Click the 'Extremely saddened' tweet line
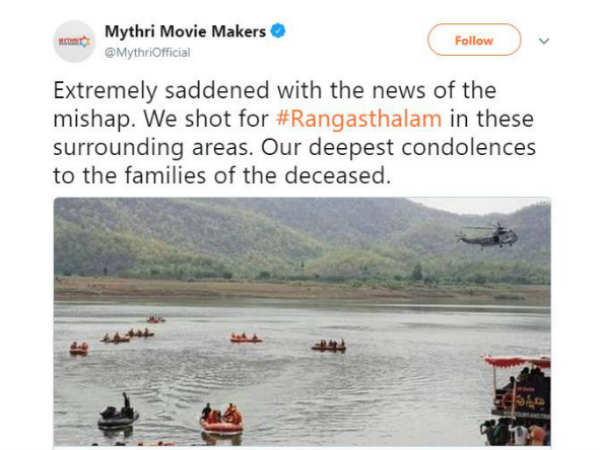Screen dimensions: 600x450 click(x=275, y=91)
